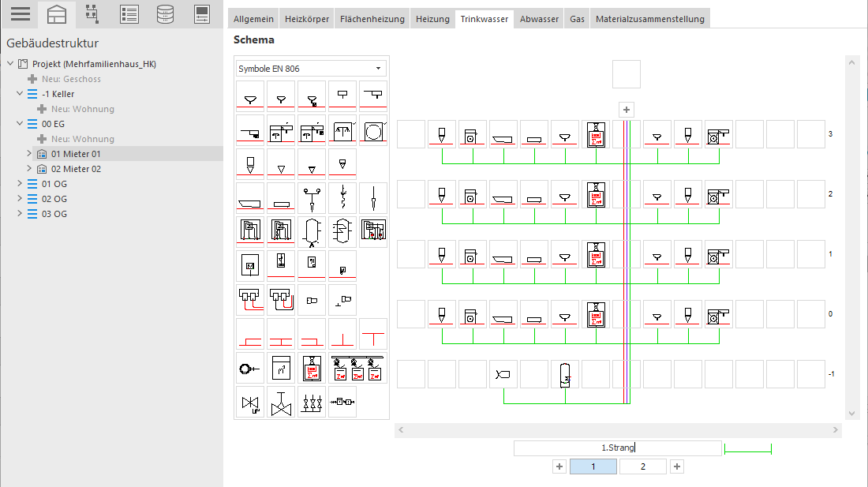Switch to the Flächenheizung tab
This screenshot has height=487, width=868.
pyautogui.click(x=372, y=19)
